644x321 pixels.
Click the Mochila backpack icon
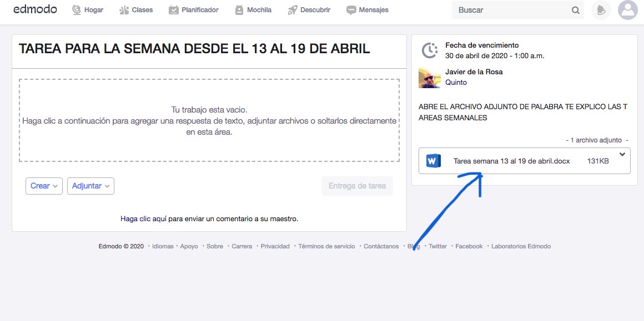239,10
